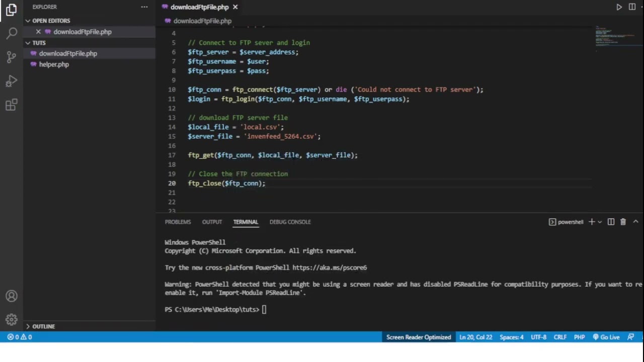Select the Terminal tab
Image resolution: width=644 pixels, height=362 pixels.
pos(246,222)
